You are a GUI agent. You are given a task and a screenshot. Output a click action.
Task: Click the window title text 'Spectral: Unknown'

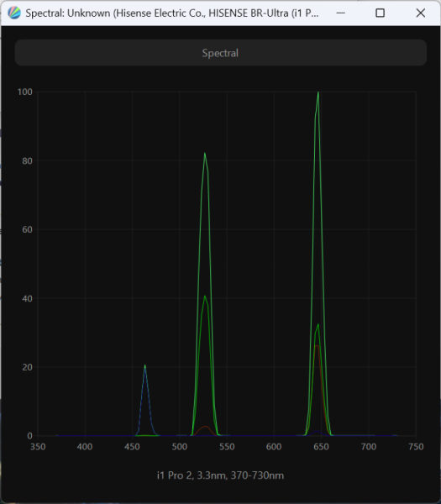click(68, 13)
